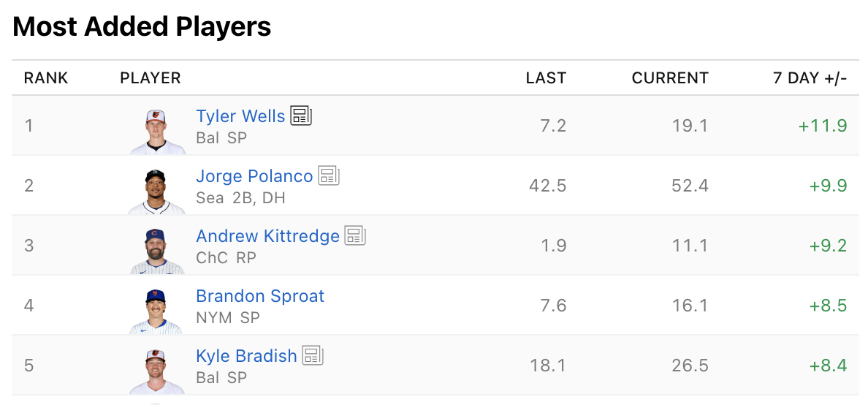Open Tyler Wells player page
This screenshot has width=868, height=405.
240,116
